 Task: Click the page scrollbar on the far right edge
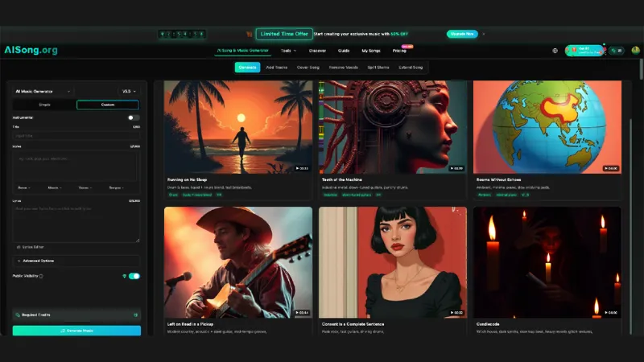click(641, 69)
